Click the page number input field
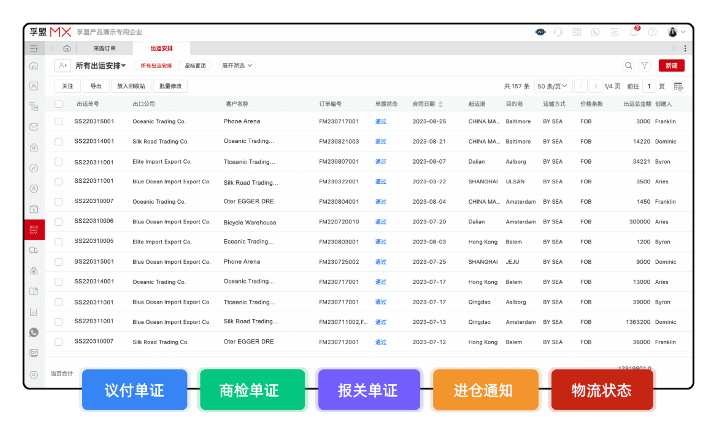Viewport: 717px width, 425px height. [647, 87]
